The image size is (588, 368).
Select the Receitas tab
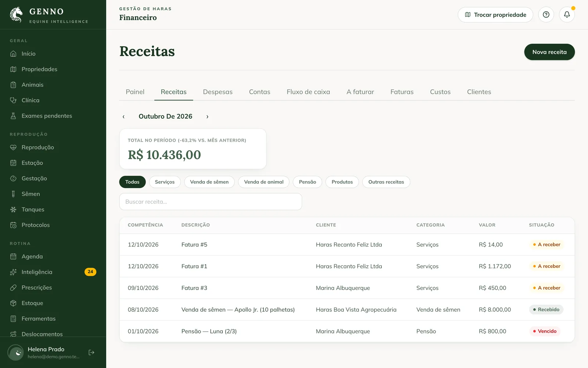click(x=173, y=92)
